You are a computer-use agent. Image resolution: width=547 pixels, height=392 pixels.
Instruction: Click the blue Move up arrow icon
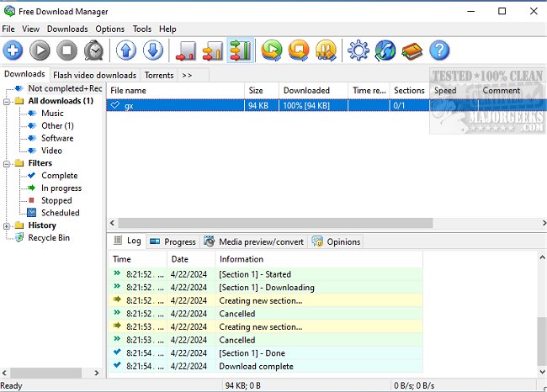[x=125, y=50]
